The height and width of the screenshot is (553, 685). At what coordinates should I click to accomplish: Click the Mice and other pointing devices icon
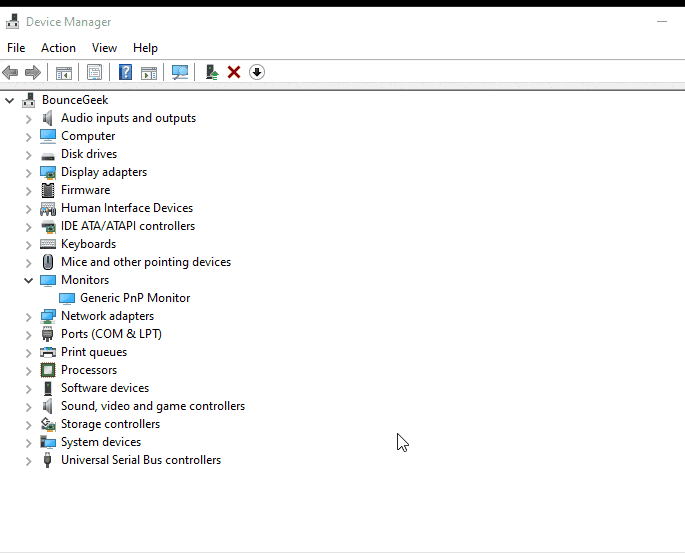tap(48, 262)
